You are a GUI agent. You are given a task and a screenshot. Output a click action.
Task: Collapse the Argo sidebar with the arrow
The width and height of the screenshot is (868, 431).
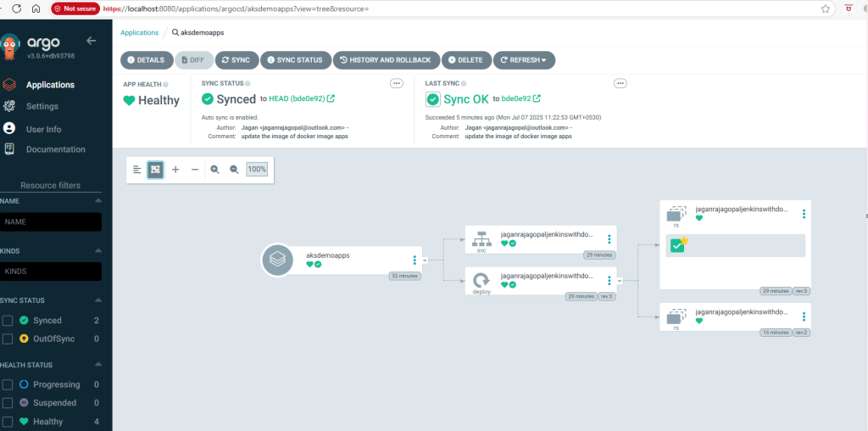[92, 41]
